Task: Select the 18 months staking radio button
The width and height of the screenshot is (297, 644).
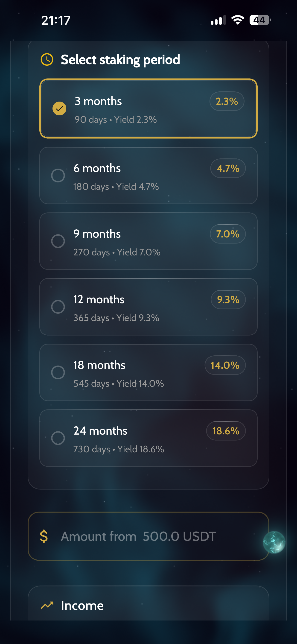Action: 58,372
